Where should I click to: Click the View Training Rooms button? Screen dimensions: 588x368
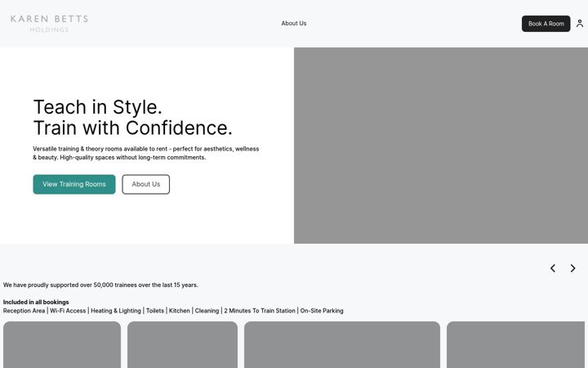[74, 184]
